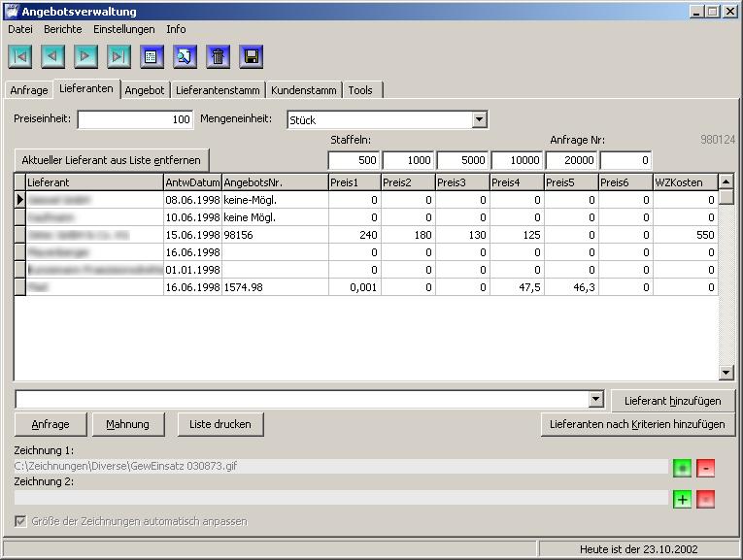Click scroll down arrow of supplier table
Screen dimensions: 743x560
[x=726, y=373]
